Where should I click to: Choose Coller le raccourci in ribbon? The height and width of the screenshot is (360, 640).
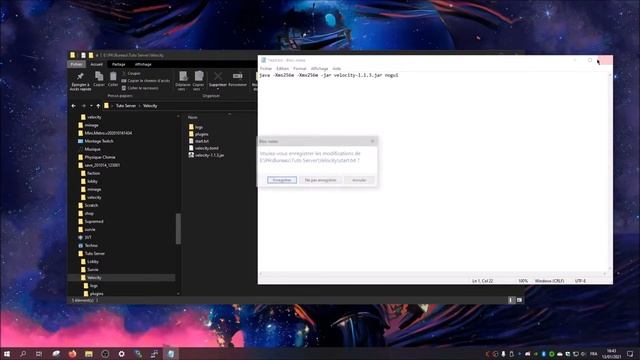(140, 88)
